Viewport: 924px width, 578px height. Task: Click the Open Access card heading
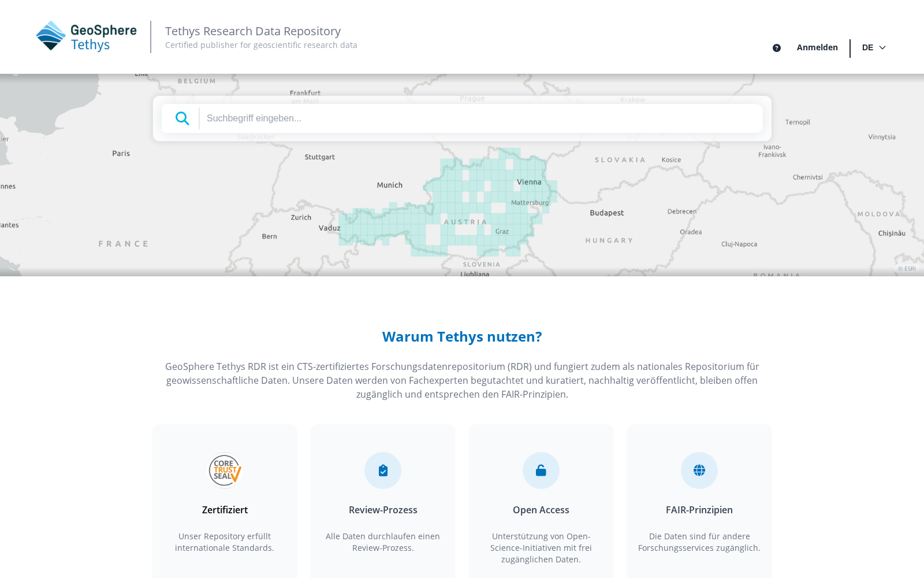(x=541, y=510)
